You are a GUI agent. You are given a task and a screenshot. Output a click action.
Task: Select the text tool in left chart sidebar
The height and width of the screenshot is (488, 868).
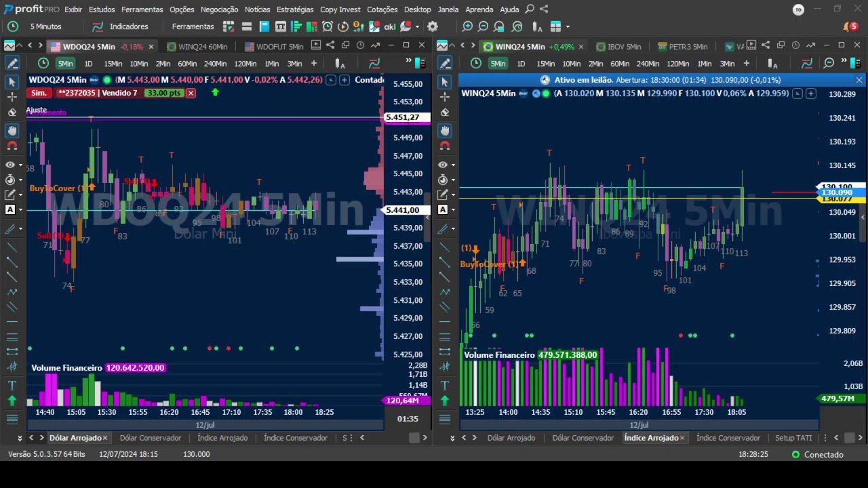click(12, 385)
